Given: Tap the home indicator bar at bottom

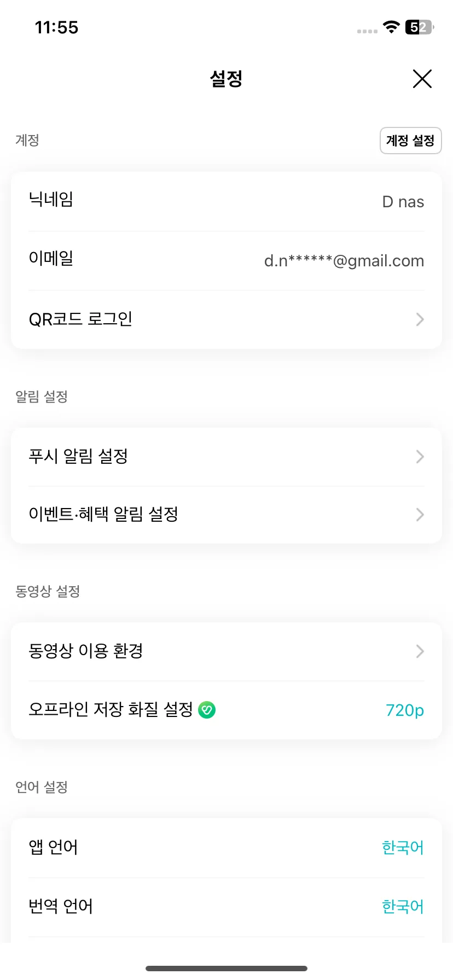Looking at the screenshot, I should (226, 969).
